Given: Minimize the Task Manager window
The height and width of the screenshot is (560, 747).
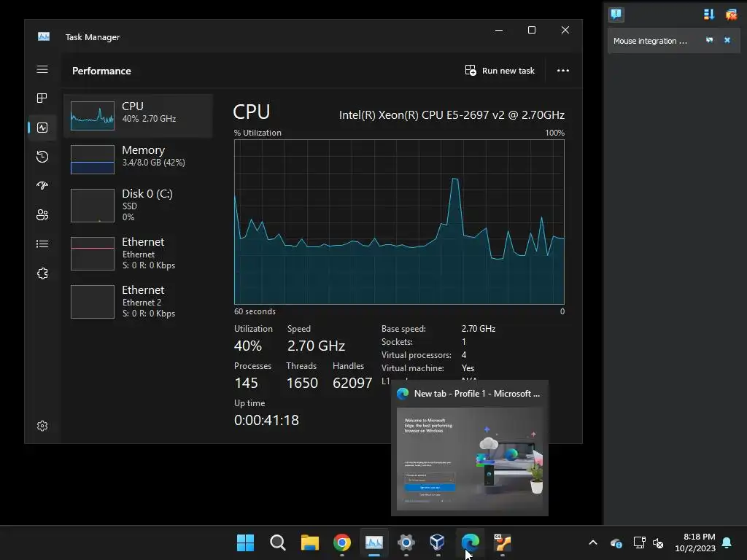Looking at the screenshot, I should pos(499,30).
